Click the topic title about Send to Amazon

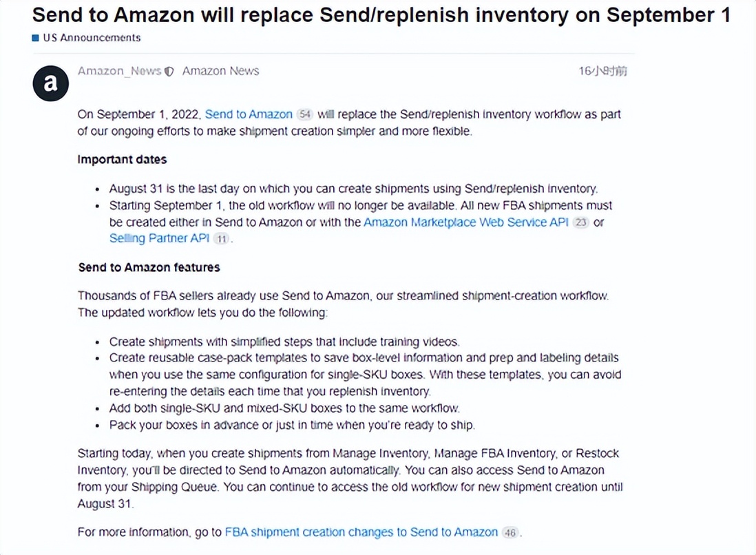[x=381, y=15]
